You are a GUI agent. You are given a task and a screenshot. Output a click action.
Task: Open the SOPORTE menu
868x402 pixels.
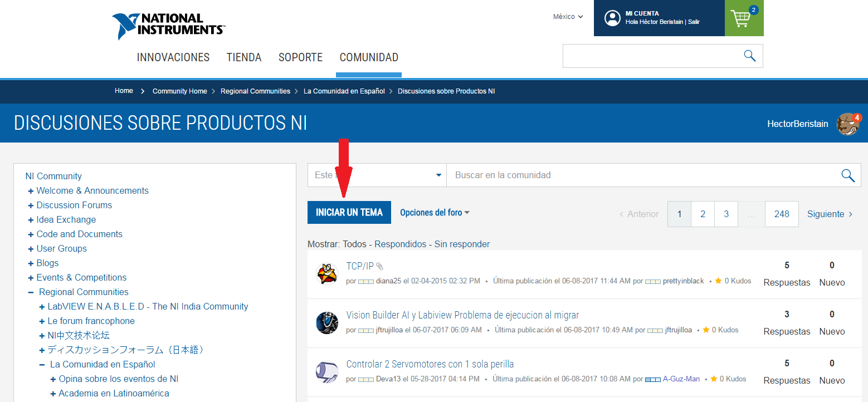(x=300, y=57)
